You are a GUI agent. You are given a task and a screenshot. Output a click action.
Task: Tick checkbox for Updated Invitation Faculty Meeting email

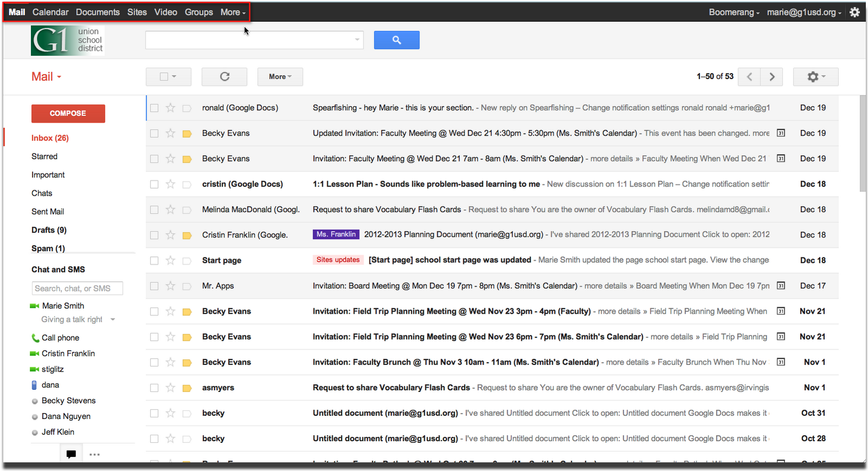tap(154, 133)
